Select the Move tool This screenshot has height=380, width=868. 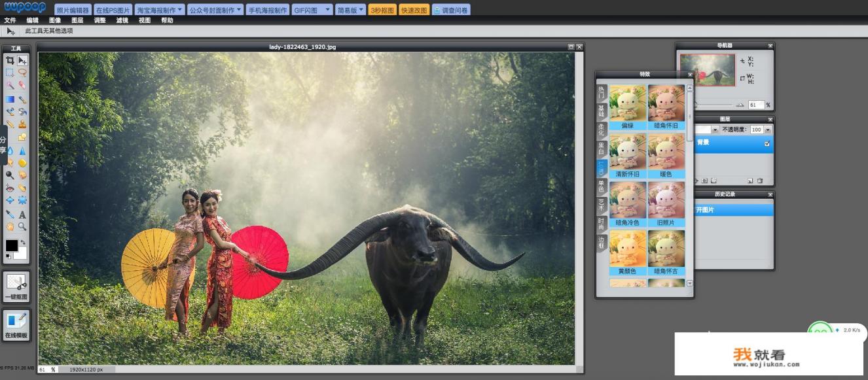(22, 60)
